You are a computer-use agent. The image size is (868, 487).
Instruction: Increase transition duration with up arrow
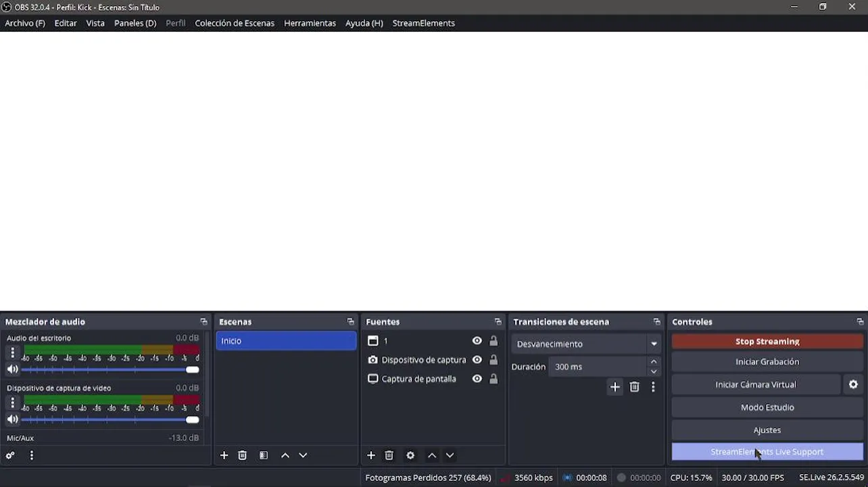tap(654, 362)
